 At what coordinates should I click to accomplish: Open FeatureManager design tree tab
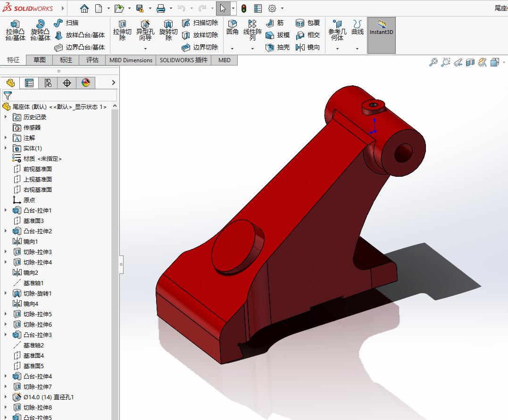(10, 83)
